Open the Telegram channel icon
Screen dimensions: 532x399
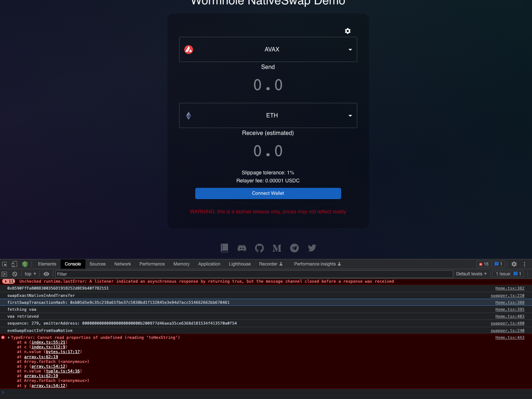294,248
